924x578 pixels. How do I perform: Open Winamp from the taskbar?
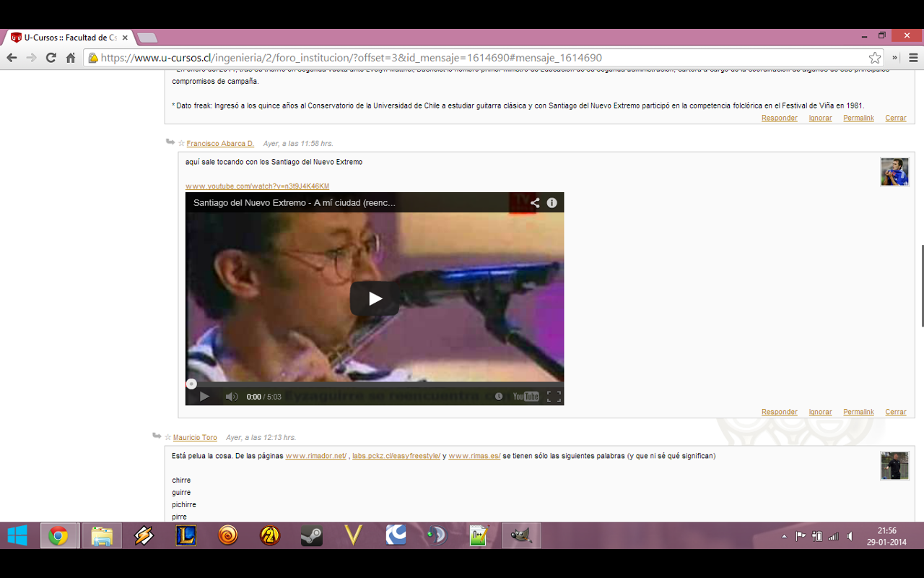(144, 535)
